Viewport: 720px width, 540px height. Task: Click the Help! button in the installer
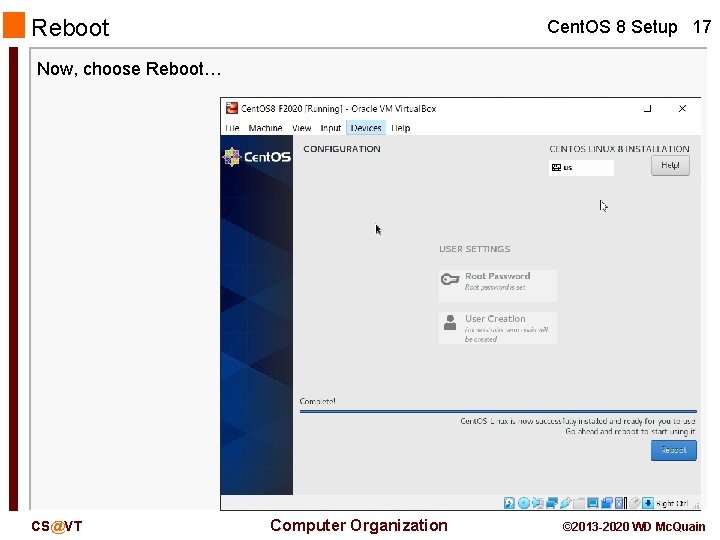tap(670, 165)
